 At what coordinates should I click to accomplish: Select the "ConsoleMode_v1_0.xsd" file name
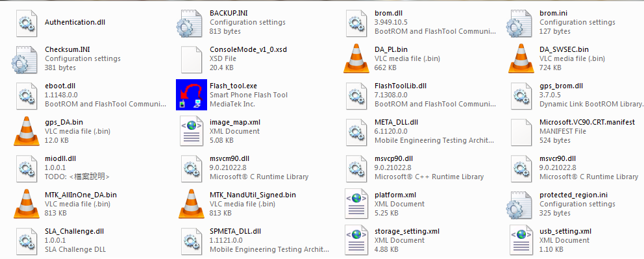248,50
